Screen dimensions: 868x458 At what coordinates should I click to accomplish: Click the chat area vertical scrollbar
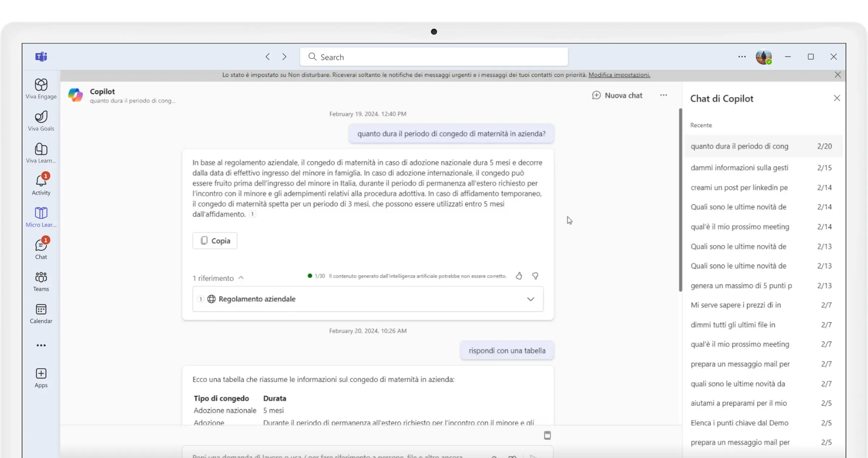[680, 200]
